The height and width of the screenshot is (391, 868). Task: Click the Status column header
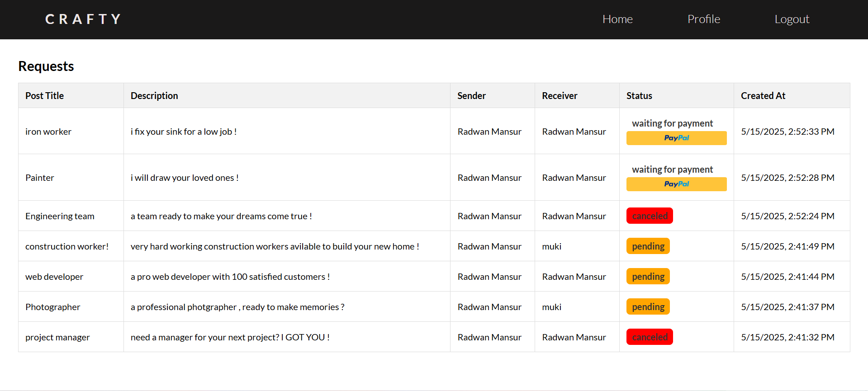639,96
